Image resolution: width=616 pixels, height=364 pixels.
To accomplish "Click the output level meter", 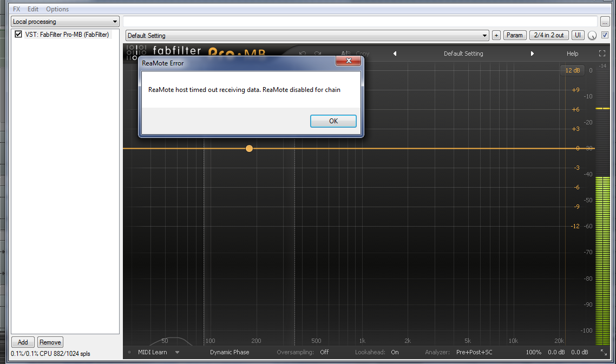I will click(x=602, y=204).
